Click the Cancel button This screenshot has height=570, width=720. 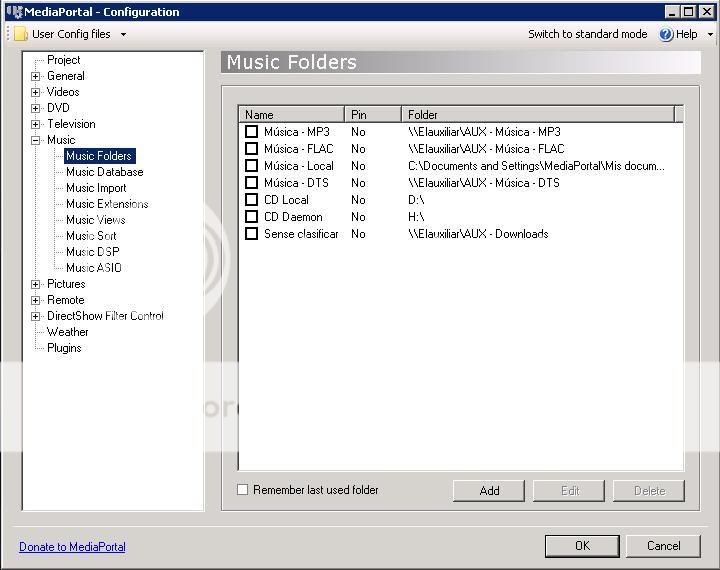coord(664,546)
